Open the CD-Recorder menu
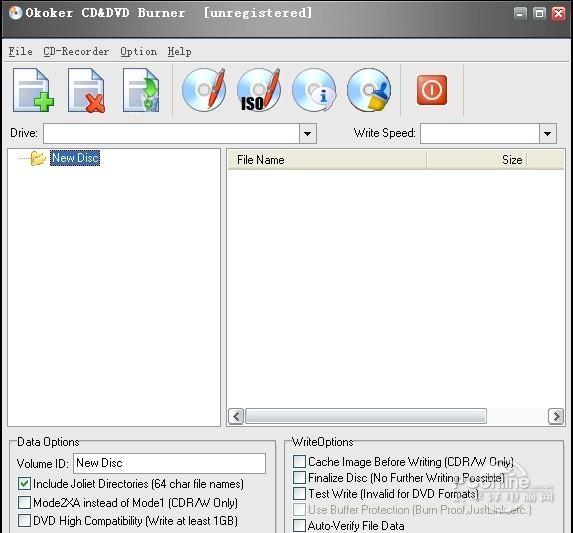The image size is (573, 533). point(76,52)
